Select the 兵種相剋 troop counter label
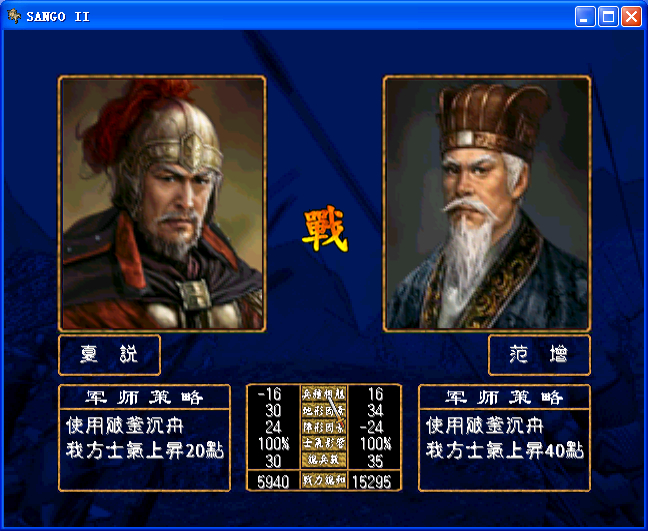Image resolution: width=648 pixels, height=531 pixels. coord(324,394)
